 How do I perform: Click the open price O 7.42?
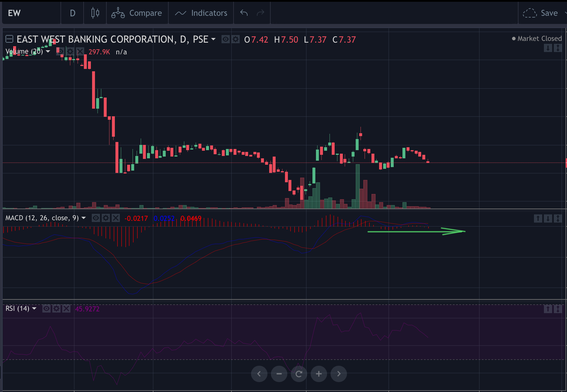tap(256, 39)
